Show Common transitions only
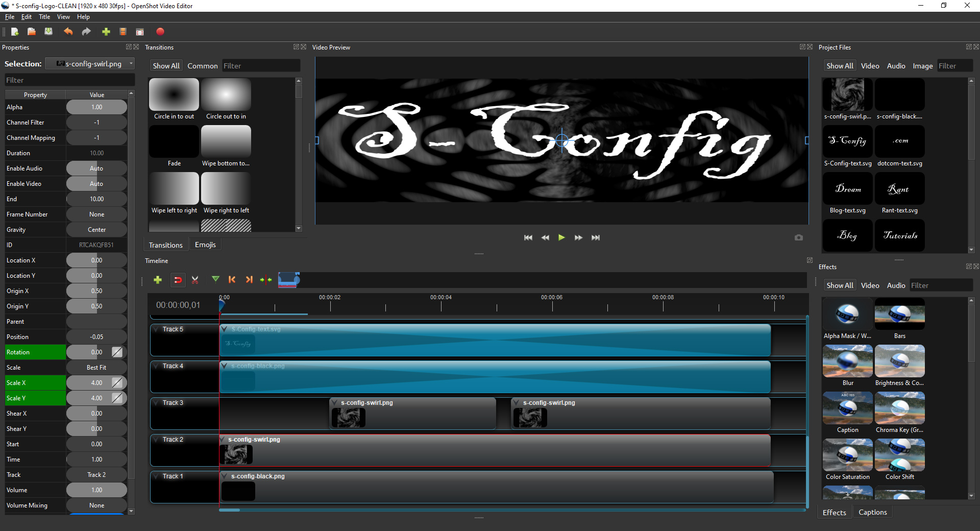Viewport: 980px width, 531px height. coord(202,66)
